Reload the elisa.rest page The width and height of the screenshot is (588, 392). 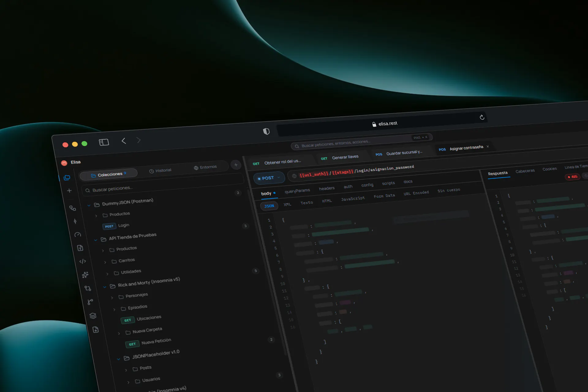482,117
